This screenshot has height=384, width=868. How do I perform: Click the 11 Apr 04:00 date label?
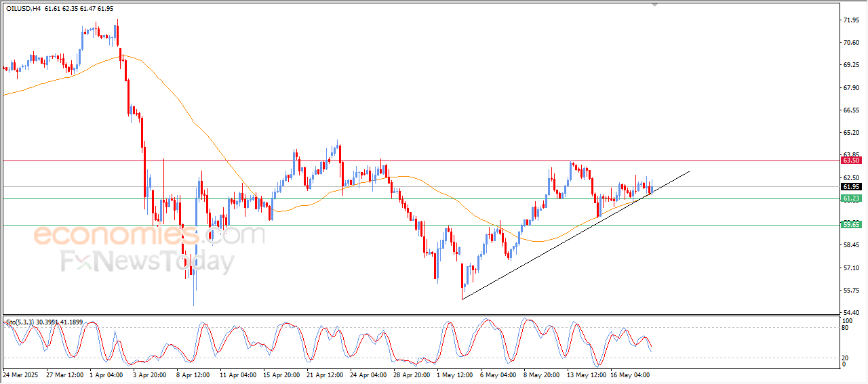(x=238, y=374)
